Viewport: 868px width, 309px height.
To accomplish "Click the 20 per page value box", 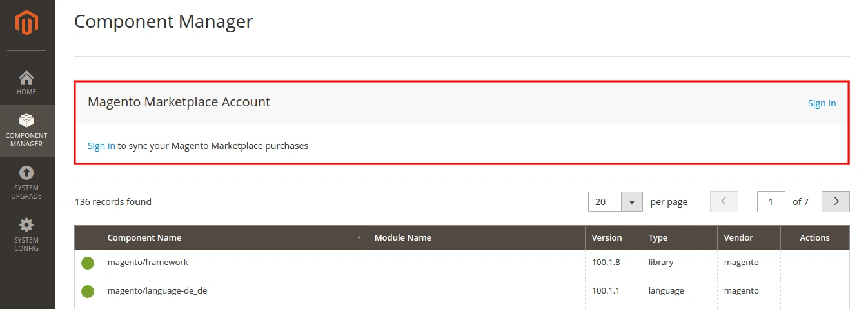I will tap(604, 202).
